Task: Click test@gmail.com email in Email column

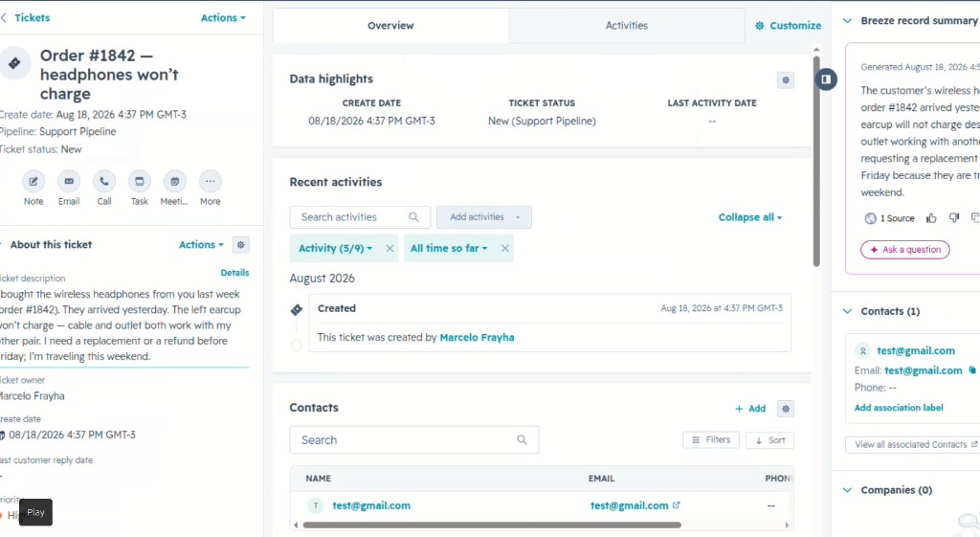Action: tap(630, 505)
